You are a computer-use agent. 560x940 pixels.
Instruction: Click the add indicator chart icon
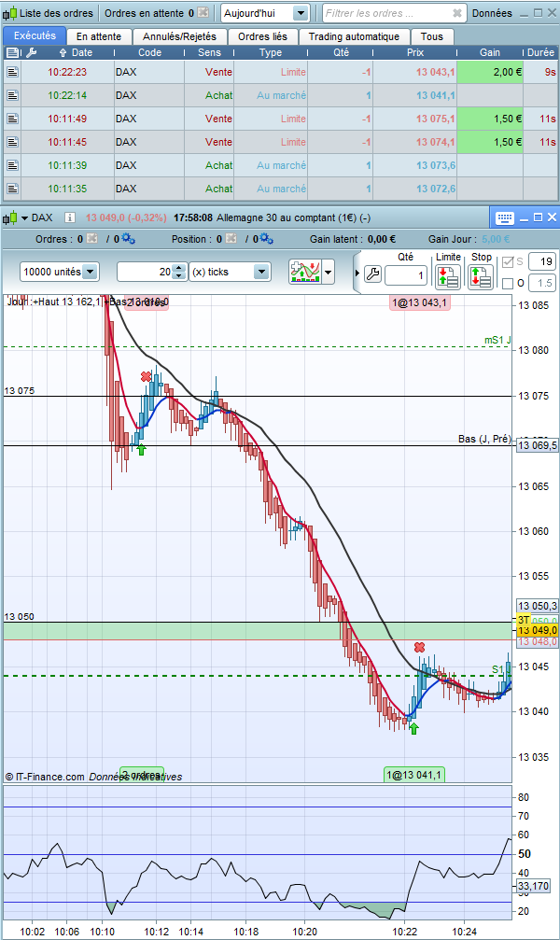tap(305, 272)
